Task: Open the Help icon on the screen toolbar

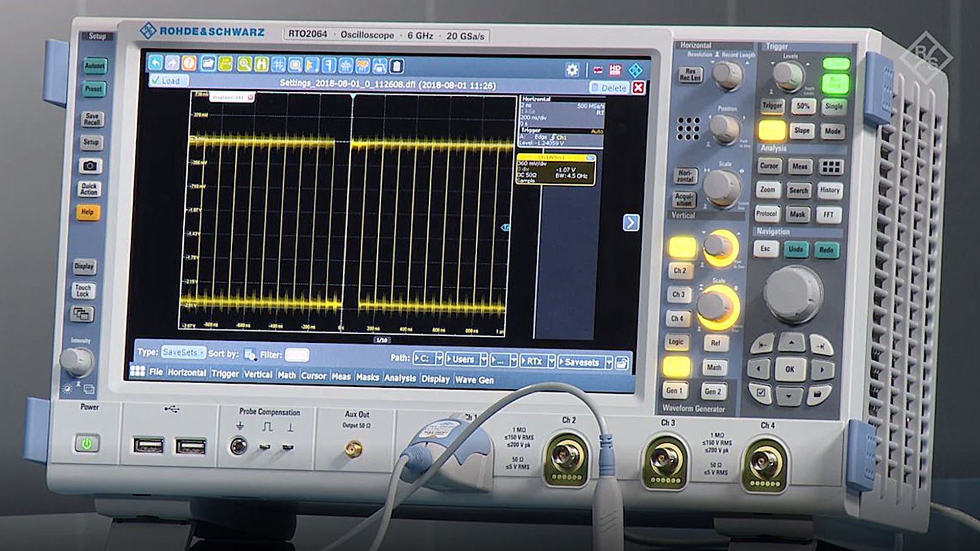Action: [188, 64]
